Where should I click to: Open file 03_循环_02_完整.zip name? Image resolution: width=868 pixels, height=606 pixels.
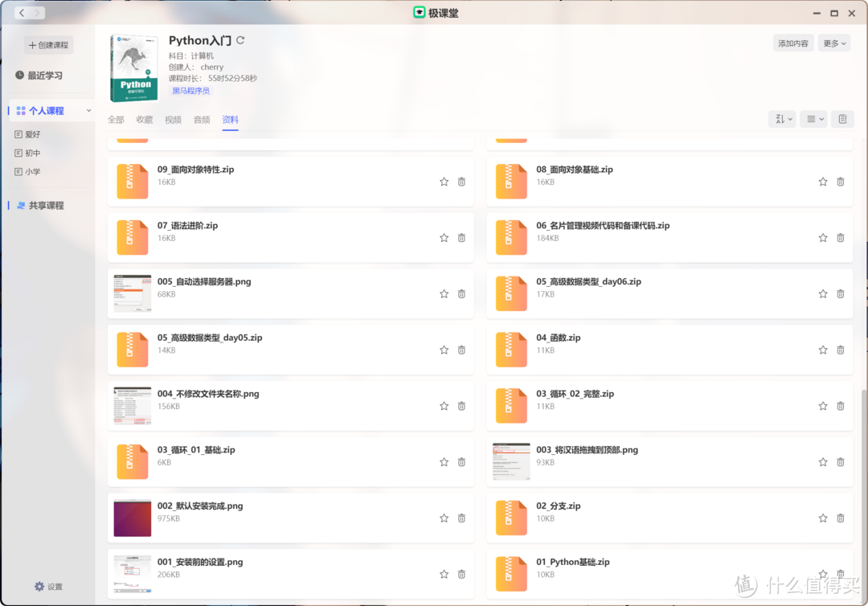[575, 394]
